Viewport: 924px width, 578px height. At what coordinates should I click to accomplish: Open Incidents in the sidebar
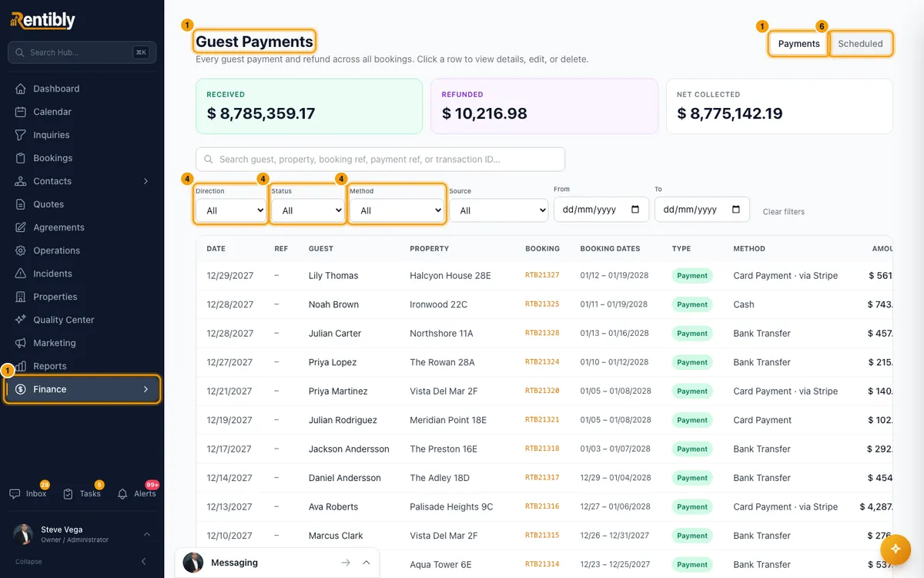pos(82,274)
